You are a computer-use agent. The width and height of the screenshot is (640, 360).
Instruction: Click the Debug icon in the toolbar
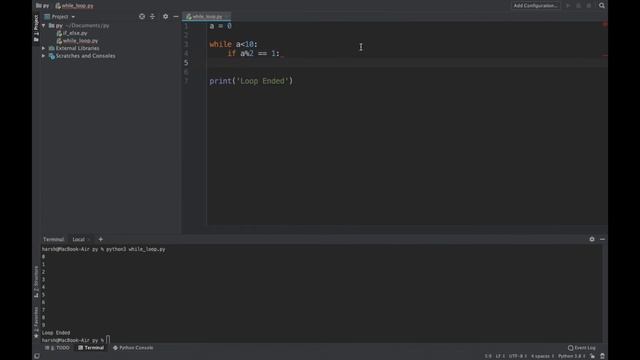[x=578, y=6]
